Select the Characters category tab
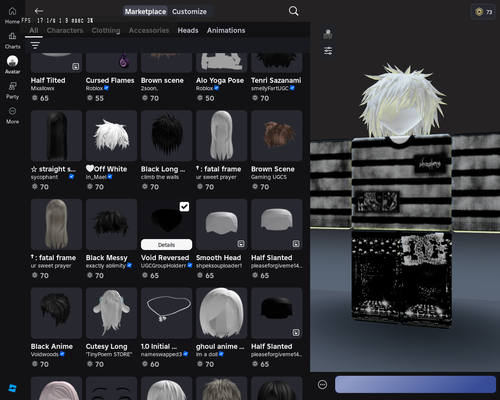The height and width of the screenshot is (400, 500). click(x=65, y=30)
